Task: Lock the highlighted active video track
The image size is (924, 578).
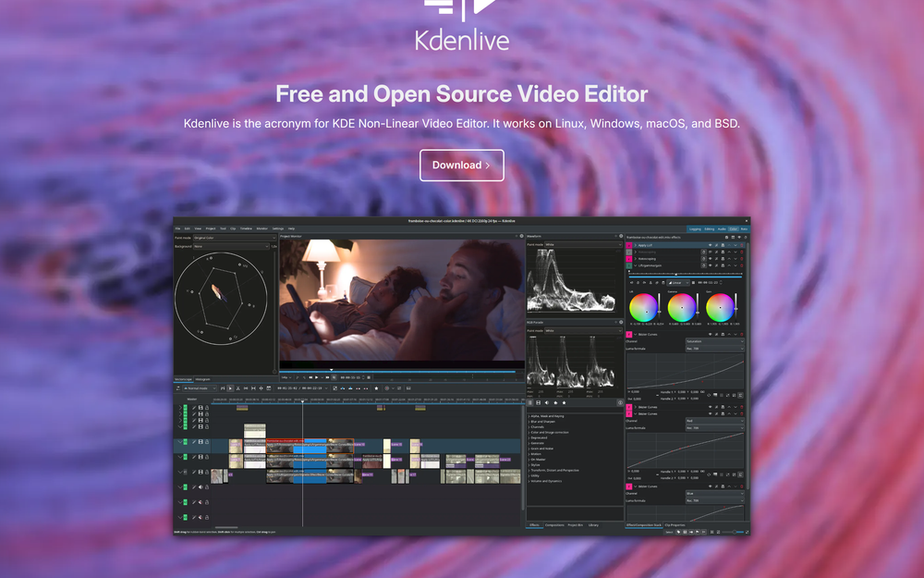Action: (207, 442)
